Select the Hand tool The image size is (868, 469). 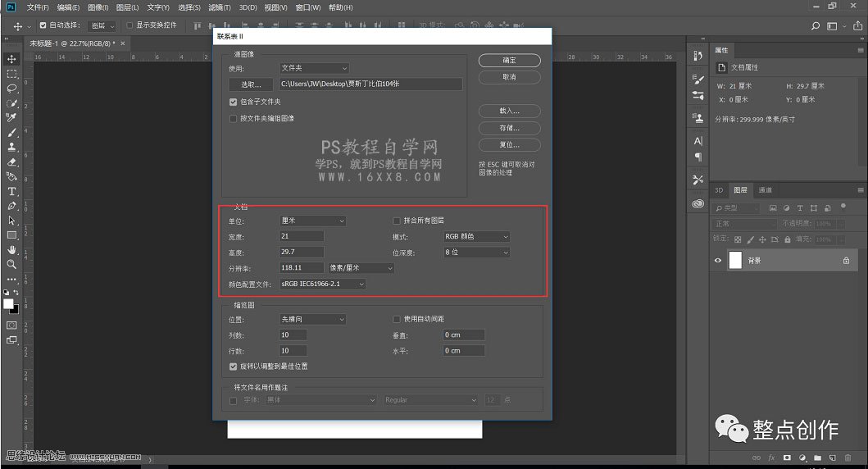(x=11, y=250)
